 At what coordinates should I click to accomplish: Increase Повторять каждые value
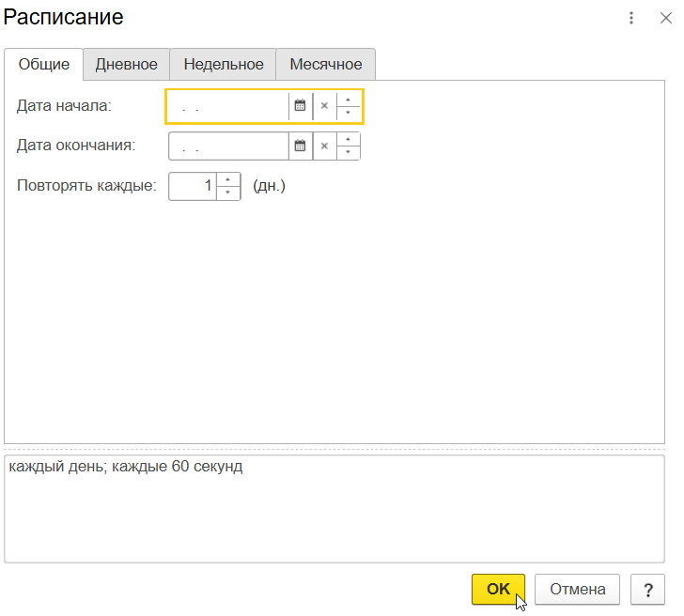pyautogui.click(x=227, y=179)
